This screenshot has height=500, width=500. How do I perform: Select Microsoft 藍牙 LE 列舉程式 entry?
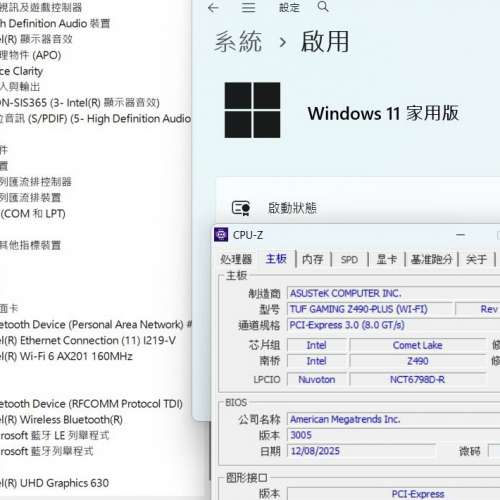(55, 435)
